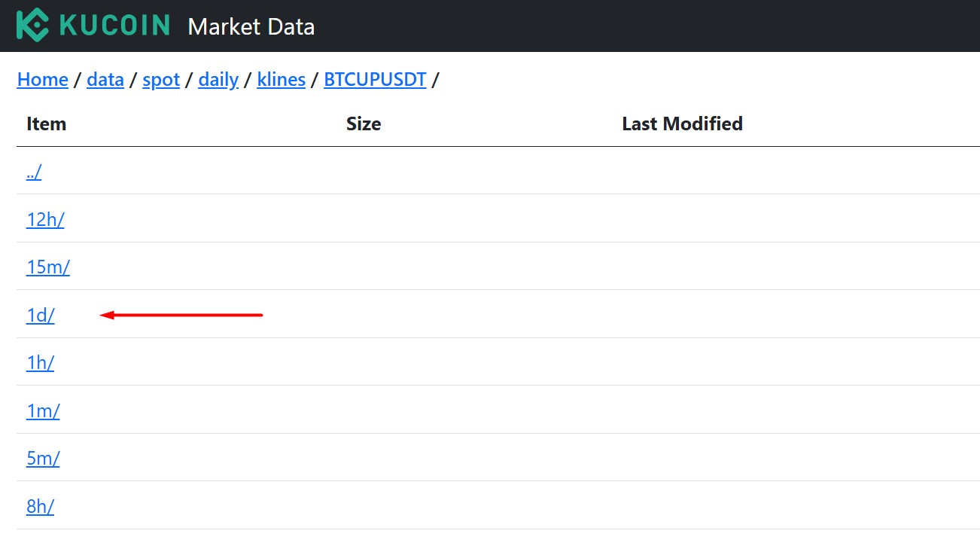This screenshot has width=980, height=552.
Task: Open the spot breadcrumb link
Action: [x=161, y=79]
